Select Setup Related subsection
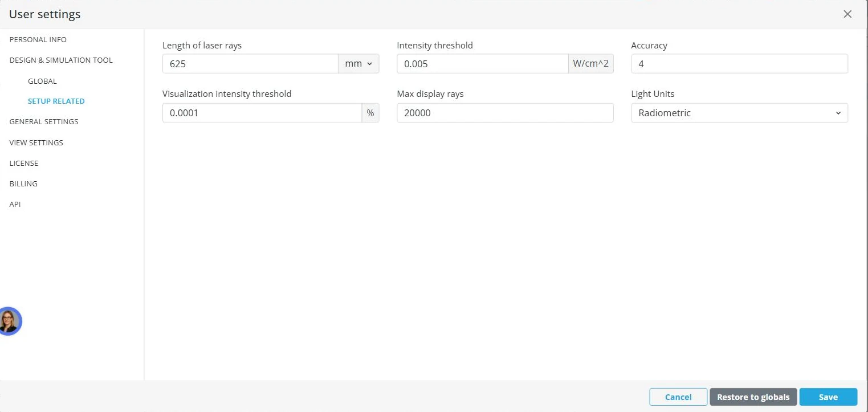Screen dimensions: 868x412 tap(56, 101)
